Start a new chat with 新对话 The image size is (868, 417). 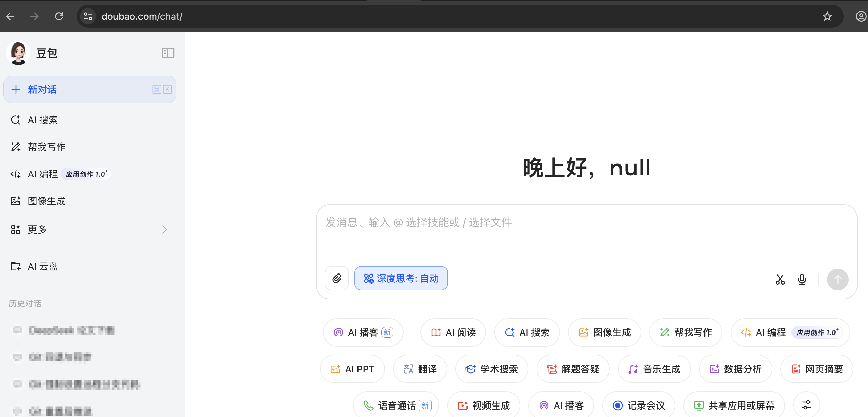tap(90, 89)
